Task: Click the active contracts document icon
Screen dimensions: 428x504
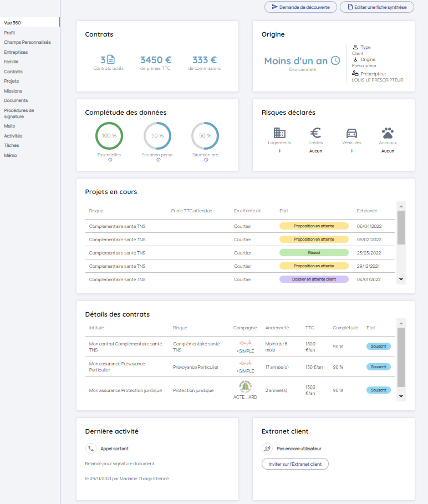Action: click(111, 60)
